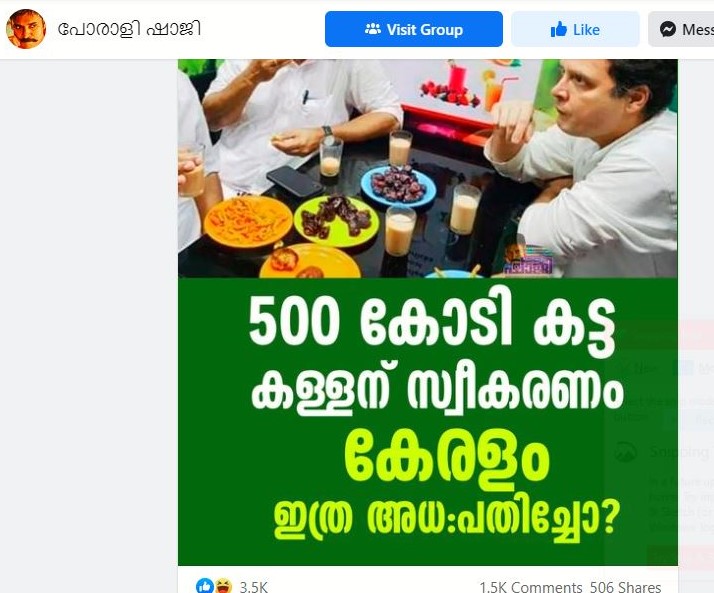Click the faded Snipping overlay text
The image size is (714, 593).
[x=679, y=452]
